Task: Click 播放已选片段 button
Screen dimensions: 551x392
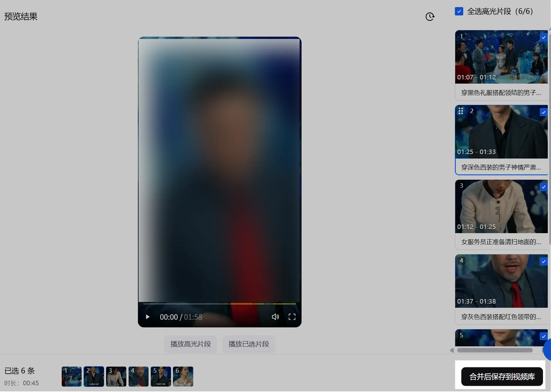Action: 249,344
